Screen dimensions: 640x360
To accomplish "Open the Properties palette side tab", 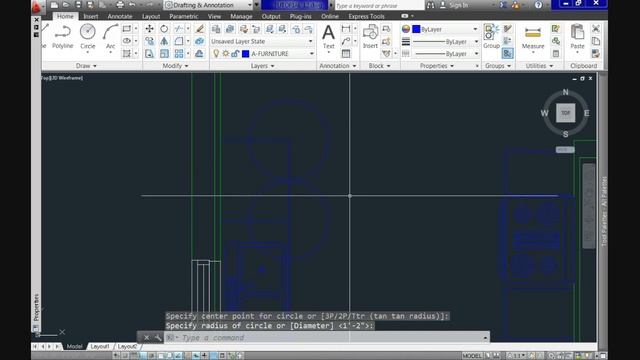I will click(36, 307).
